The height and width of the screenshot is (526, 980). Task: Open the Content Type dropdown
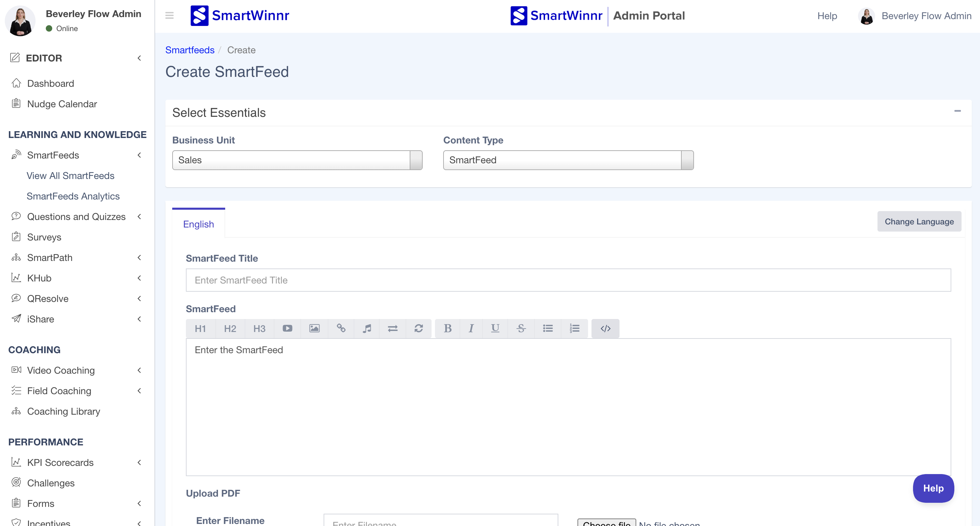point(568,160)
